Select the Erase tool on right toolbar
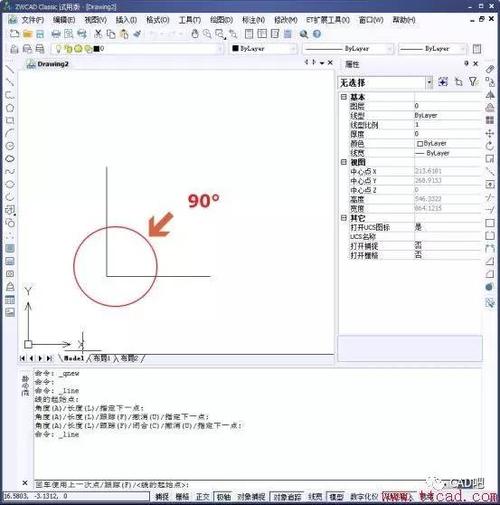Screen dimensions: 500x505 click(490, 69)
